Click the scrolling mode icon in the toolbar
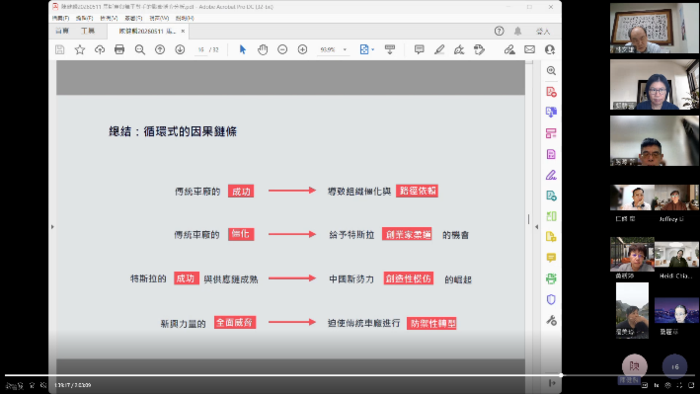Screen dimensions: 700x394 coord(390,50)
